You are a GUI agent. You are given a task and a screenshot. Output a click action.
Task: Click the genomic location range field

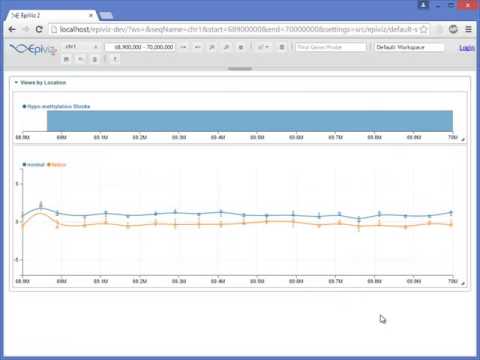point(140,47)
